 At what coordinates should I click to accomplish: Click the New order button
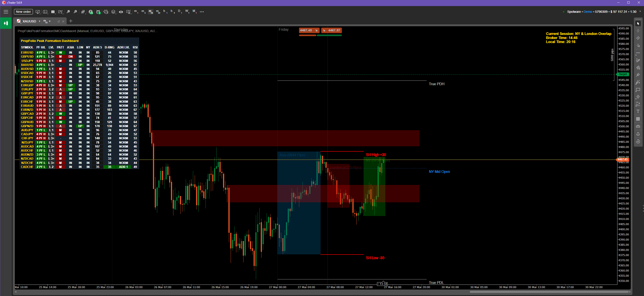[x=23, y=12]
